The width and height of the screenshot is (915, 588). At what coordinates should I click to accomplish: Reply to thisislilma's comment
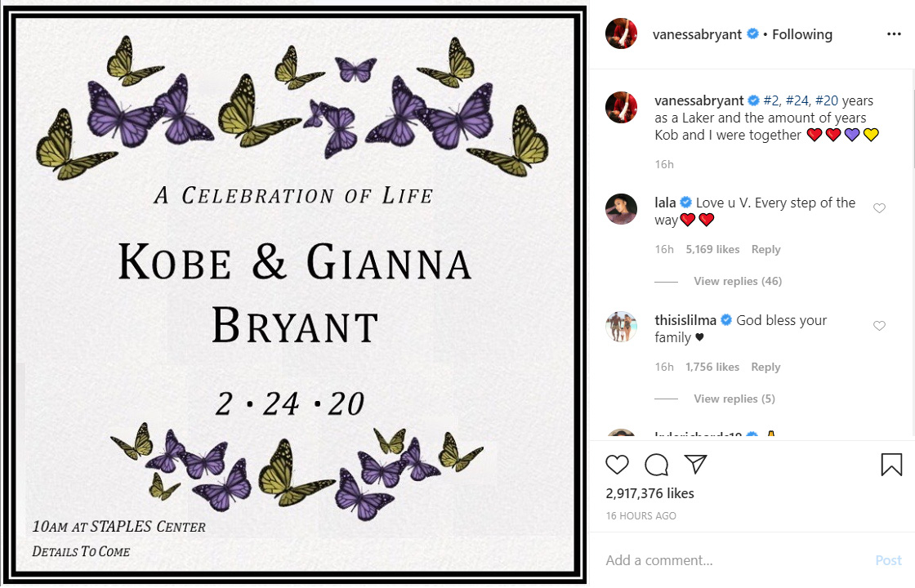(x=765, y=367)
